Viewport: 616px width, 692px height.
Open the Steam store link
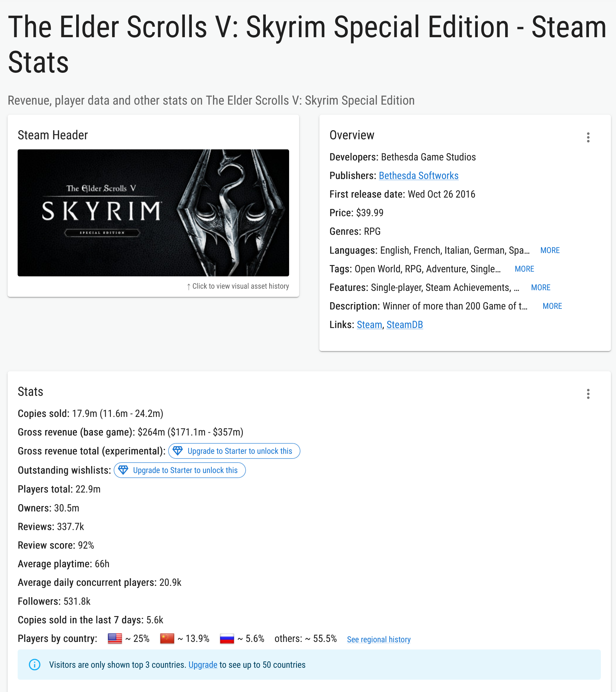[x=369, y=325]
